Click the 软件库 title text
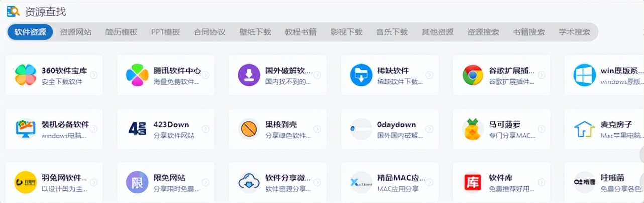644x203 pixels. pos(501,178)
